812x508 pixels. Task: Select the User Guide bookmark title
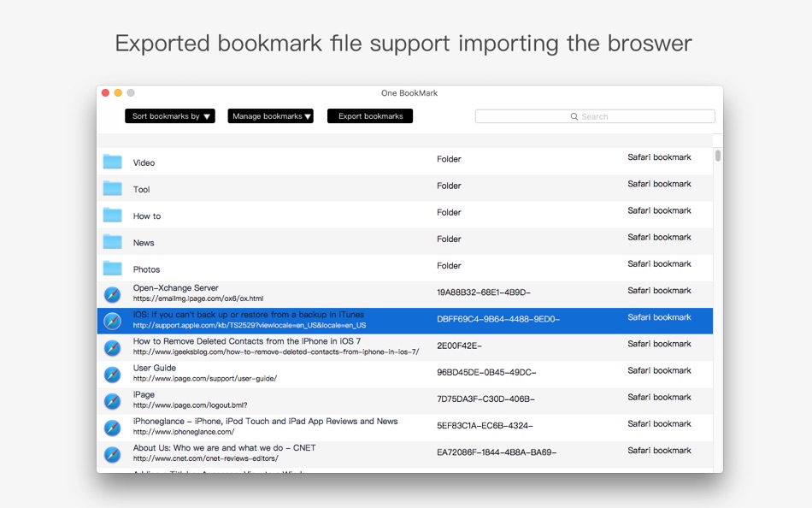pos(155,368)
